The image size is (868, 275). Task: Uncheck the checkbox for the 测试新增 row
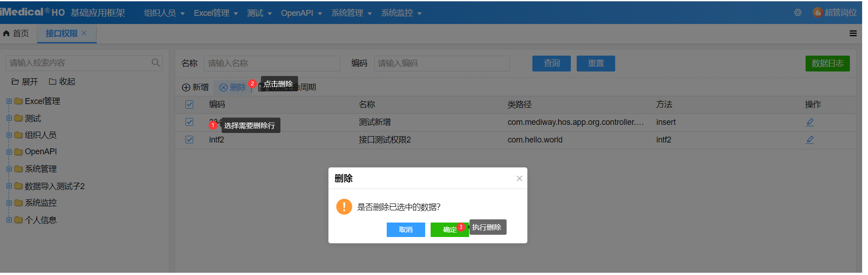pos(189,122)
